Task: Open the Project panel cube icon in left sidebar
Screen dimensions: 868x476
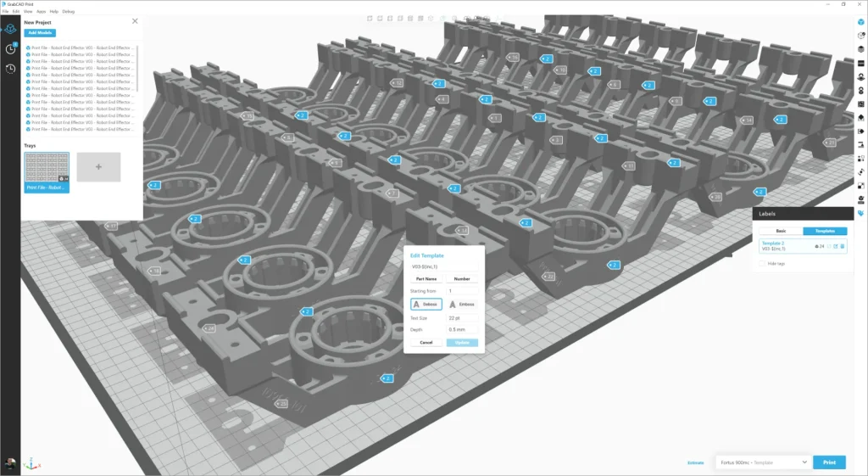Action: [10, 30]
